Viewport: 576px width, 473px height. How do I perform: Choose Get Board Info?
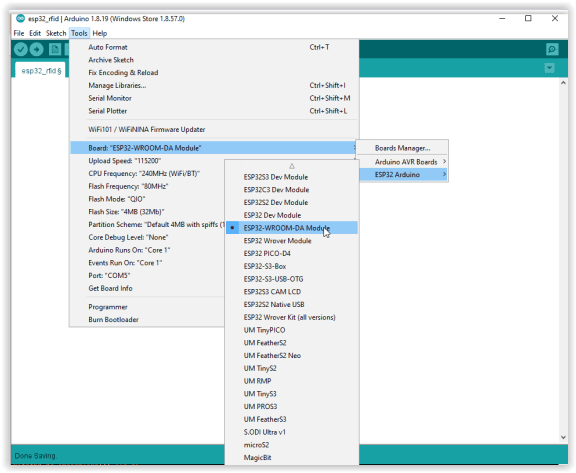tap(147, 288)
